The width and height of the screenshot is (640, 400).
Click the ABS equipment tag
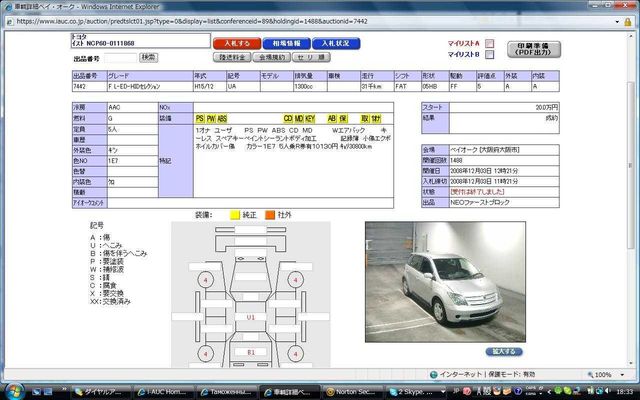point(222,118)
